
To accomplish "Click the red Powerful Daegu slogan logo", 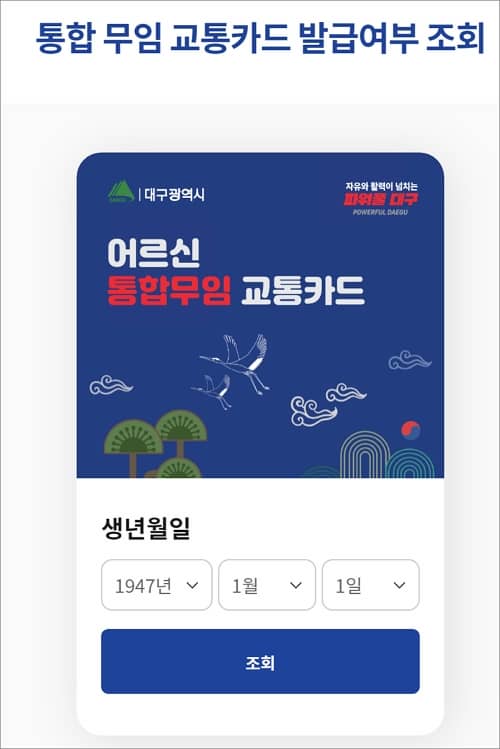I will point(381,198).
